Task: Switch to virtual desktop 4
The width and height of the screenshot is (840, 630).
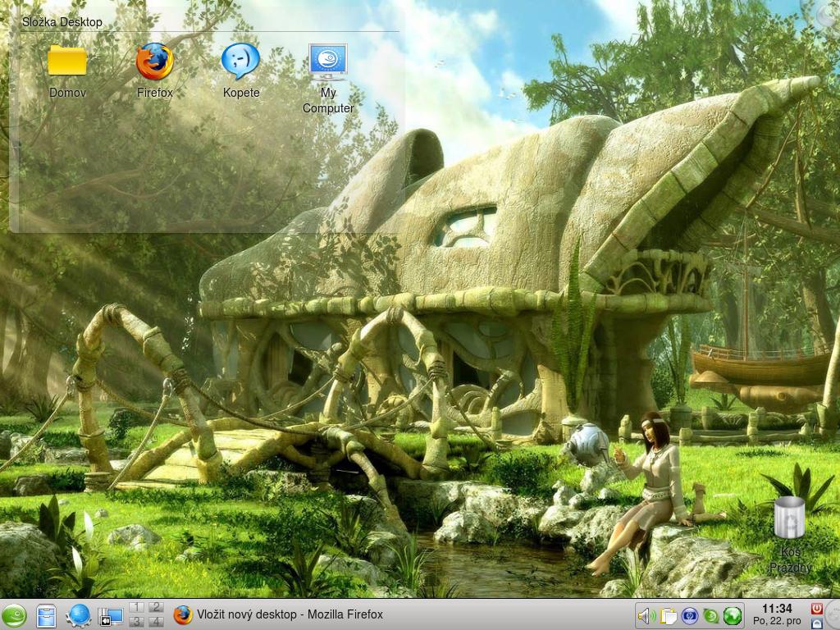Action: tap(155, 622)
